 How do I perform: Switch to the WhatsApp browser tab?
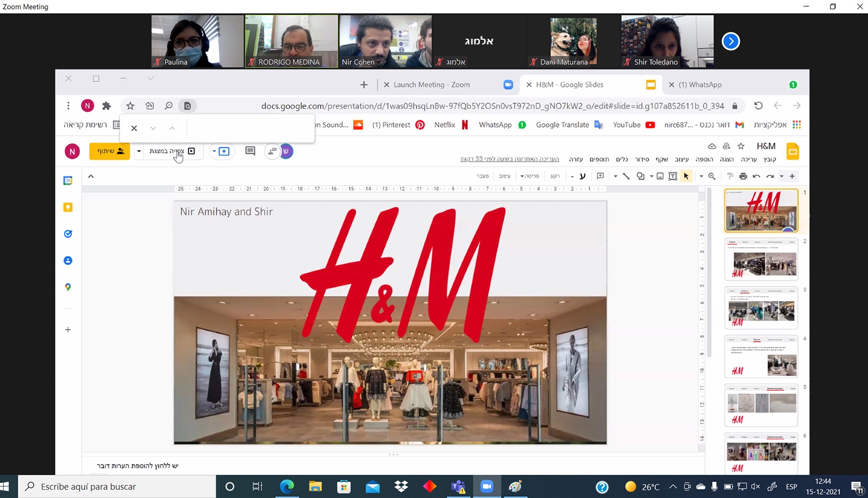[699, 85]
